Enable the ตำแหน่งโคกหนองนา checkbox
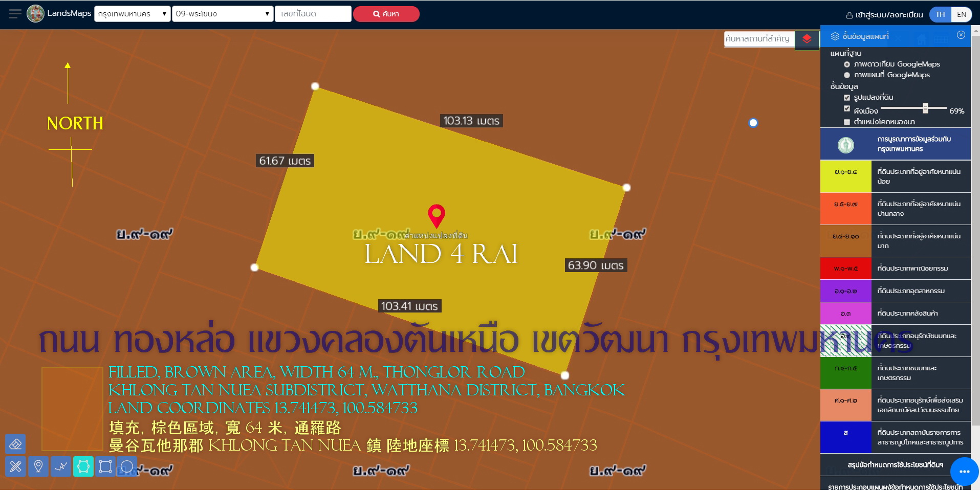This screenshot has height=491, width=980. 847,122
